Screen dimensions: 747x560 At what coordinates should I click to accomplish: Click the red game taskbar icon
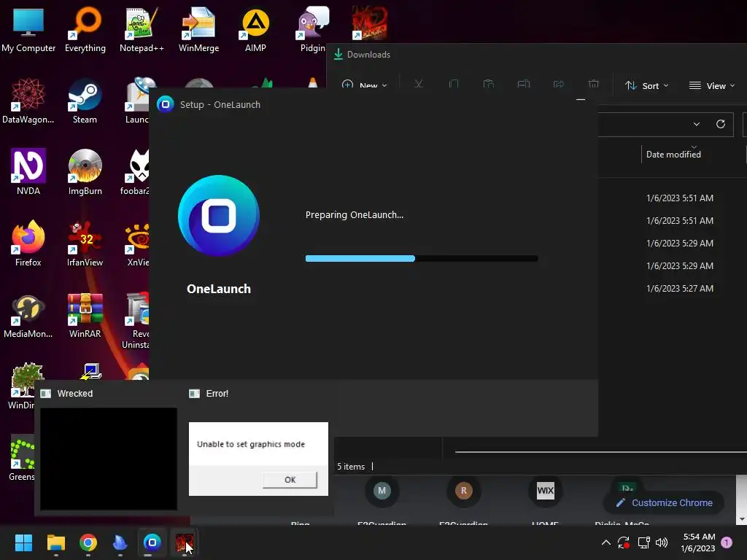pyautogui.click(x=185, y=542)
